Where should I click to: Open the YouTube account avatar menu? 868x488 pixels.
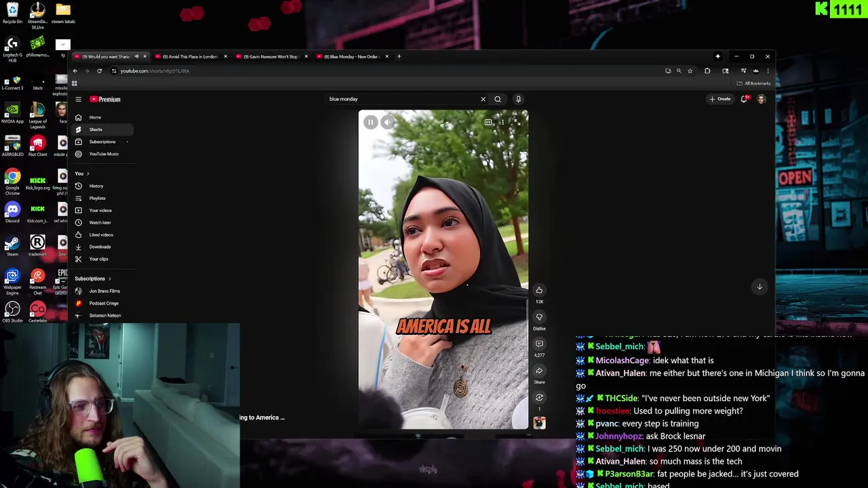coord(761,99)
